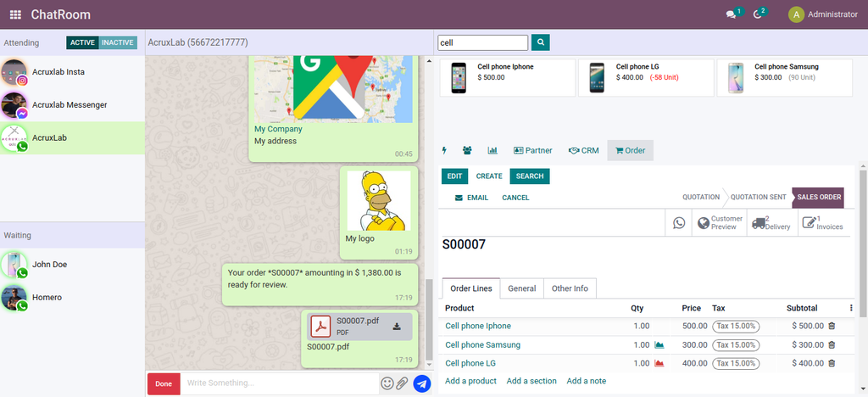Open My Company location link
The width and height of the screenshot is (868, 397).
point(278,129)
